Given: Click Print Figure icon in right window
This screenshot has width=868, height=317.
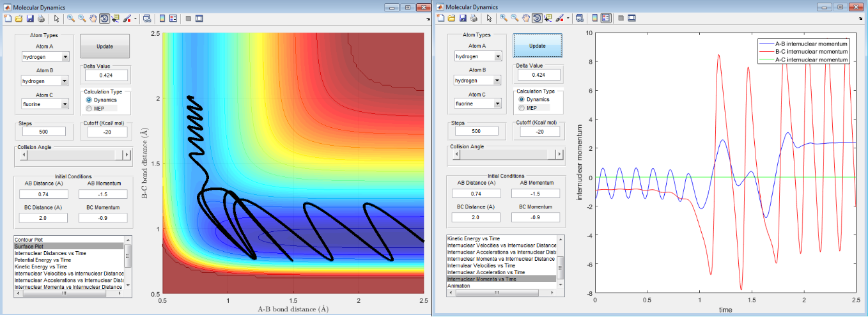Looking at the screenshot, I should (x=474, y=18).
